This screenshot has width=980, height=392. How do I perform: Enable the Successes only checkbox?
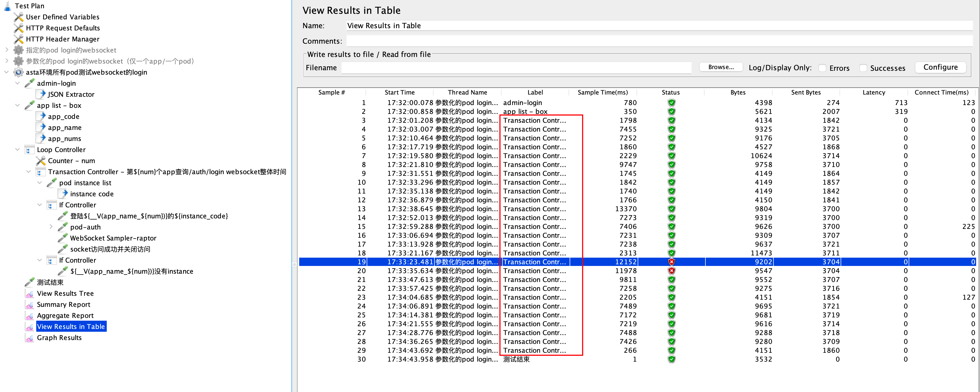tap(863, 68)
